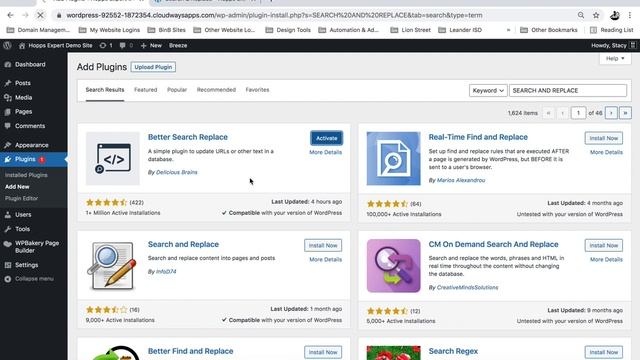Go to next page of results
Screen dimensions: 640x360
pos(611,113)
